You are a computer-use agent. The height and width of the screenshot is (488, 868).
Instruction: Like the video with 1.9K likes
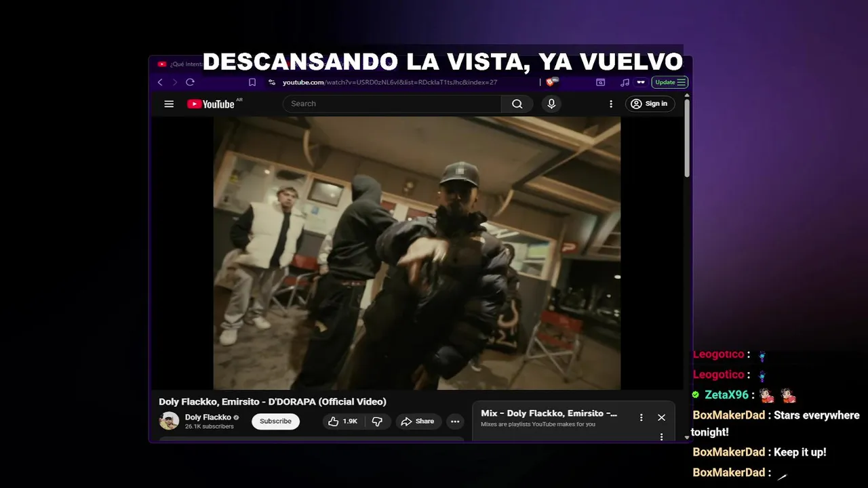click(x=343, y=421)
